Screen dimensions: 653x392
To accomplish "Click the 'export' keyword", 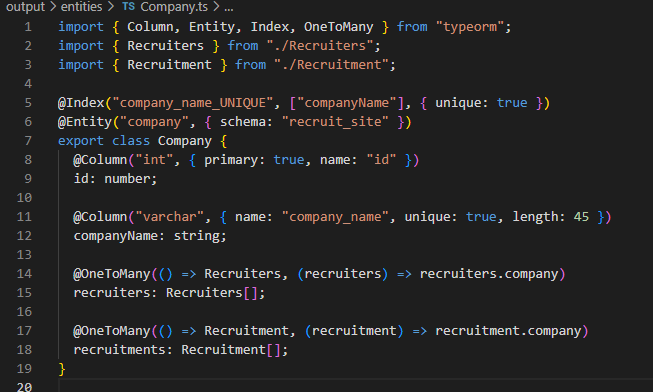I will [x=81, y=141].
